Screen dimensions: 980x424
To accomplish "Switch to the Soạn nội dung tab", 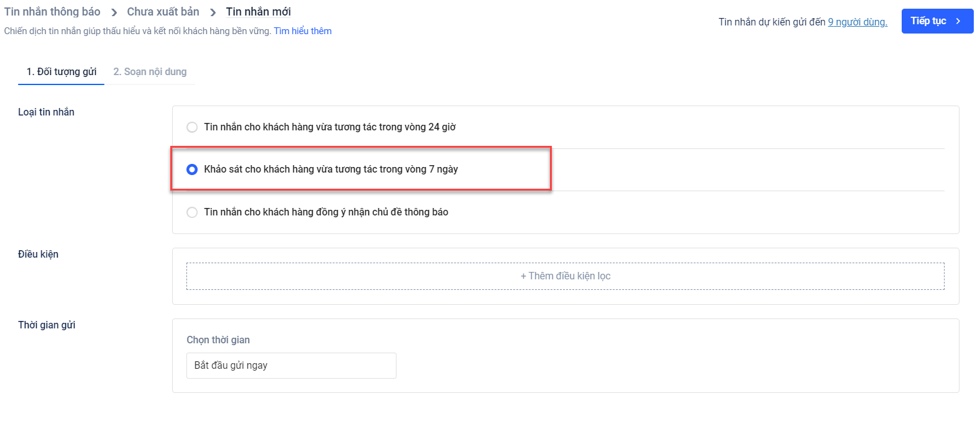I will pos(150,72).
